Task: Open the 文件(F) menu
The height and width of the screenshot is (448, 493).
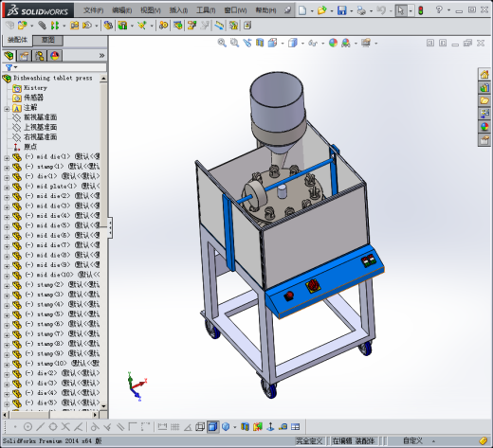Action: pyautogui.click(x=93, y=10)
